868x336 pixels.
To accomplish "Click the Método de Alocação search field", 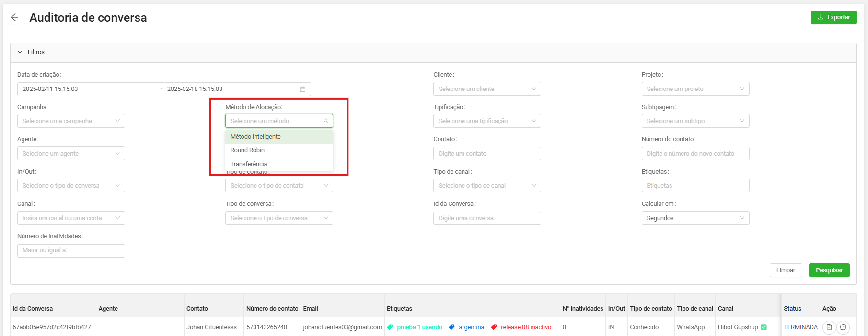I will coord(279,121).
